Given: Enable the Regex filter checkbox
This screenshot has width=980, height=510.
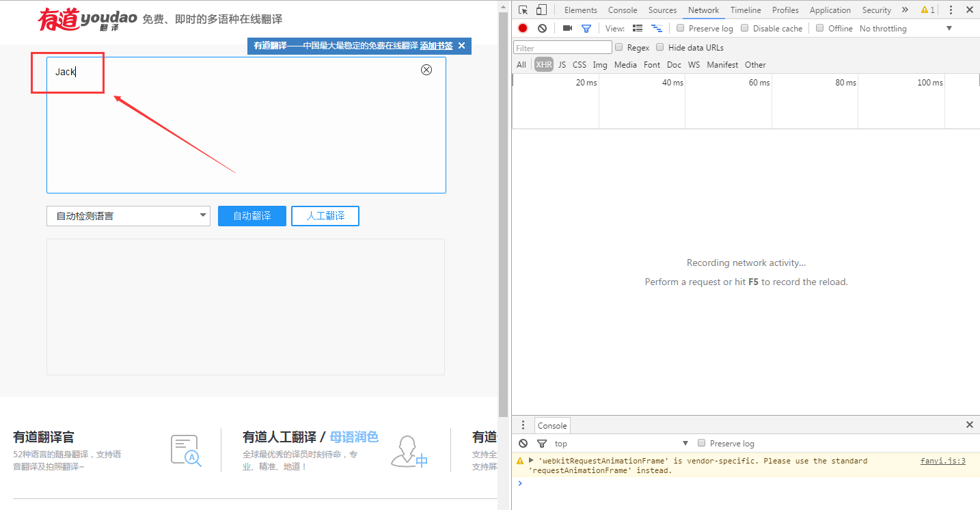Looking at the screenshot, I should (619, 47).
